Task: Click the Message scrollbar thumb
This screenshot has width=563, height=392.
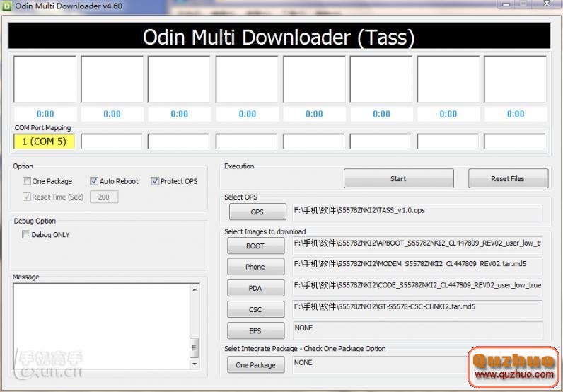Action: pos(195,348)
